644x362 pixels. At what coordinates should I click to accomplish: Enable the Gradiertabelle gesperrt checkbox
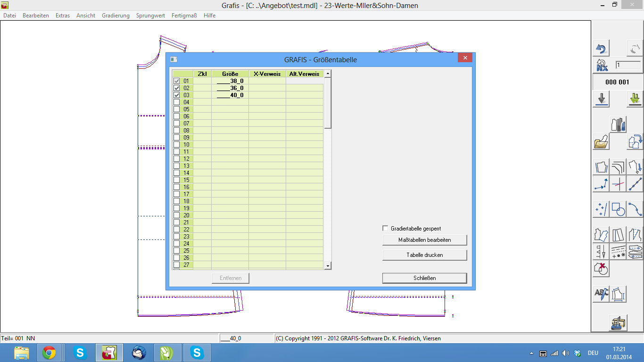click(x=385, y=229)
